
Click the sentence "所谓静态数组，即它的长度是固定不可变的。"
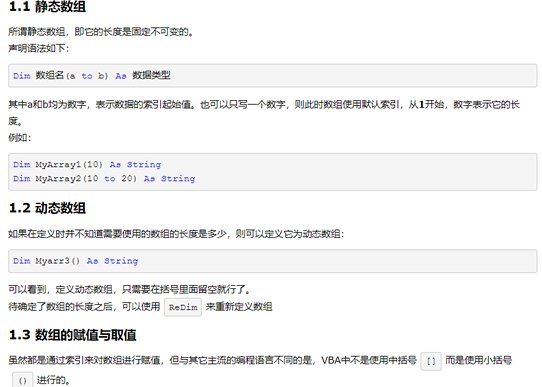[x=101, y=31]
